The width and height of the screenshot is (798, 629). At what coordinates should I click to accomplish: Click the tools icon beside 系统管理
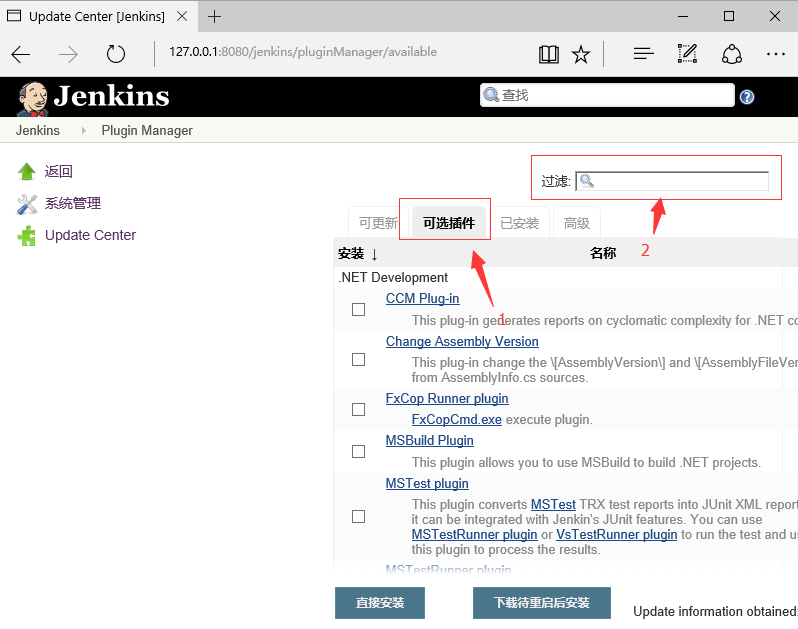click(x=27, y=205)
